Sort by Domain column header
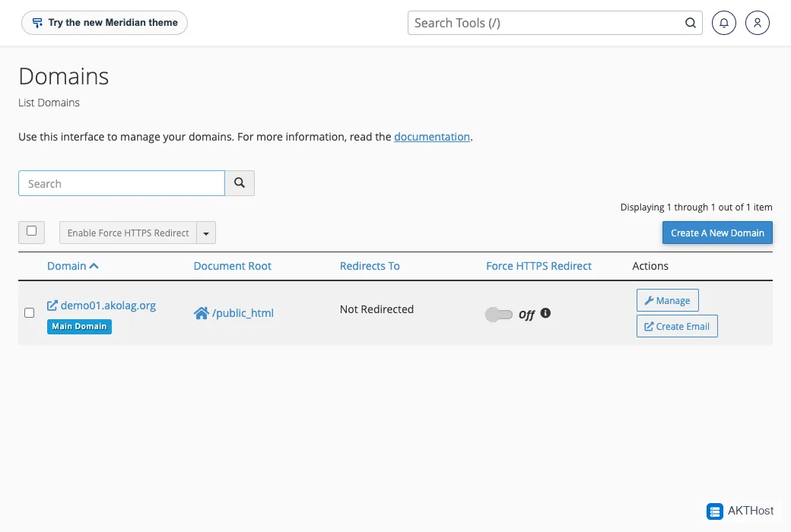Screen dimensions: 791x532 pyautogui.click(x=73, y=266)
